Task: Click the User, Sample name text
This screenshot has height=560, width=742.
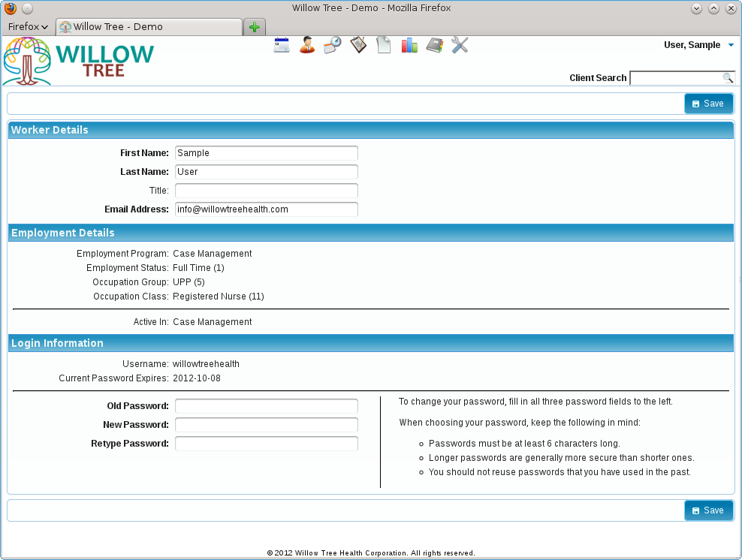Action: tap(692, 45)
